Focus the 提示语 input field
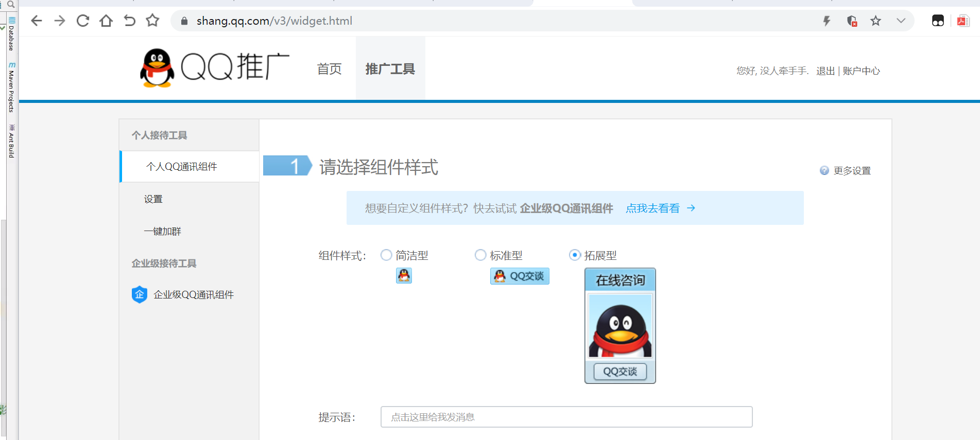Image resolution: width=980 pixels, height=440 pixels. [566, 417]
